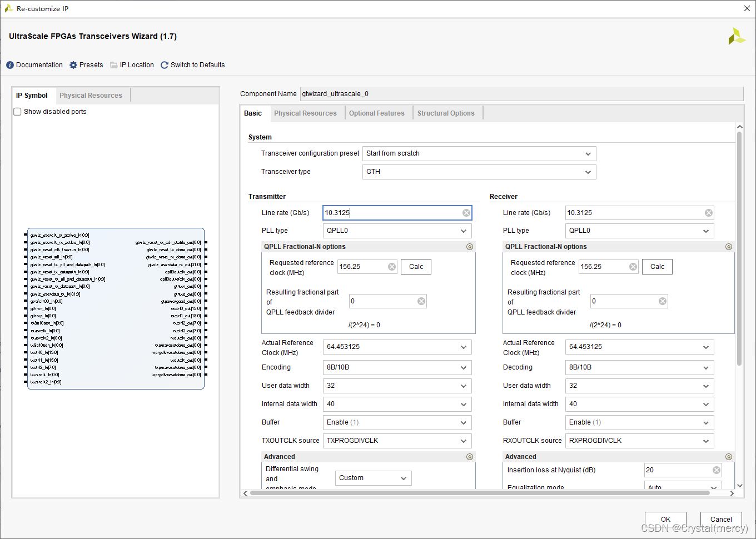The image size is (756, 539).
Task: Clear the Receiver line rate field
Action: (709, 213)
